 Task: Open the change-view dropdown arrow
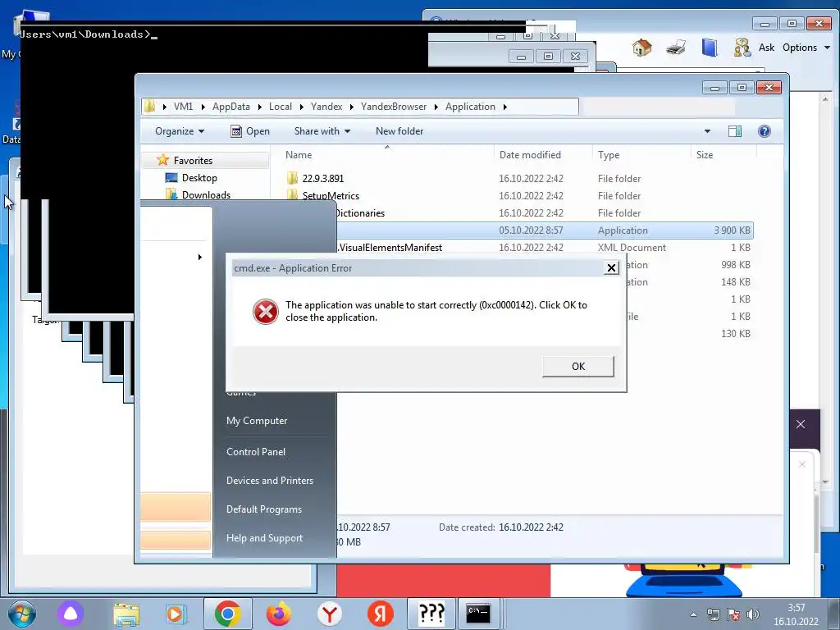click(707, 131)
